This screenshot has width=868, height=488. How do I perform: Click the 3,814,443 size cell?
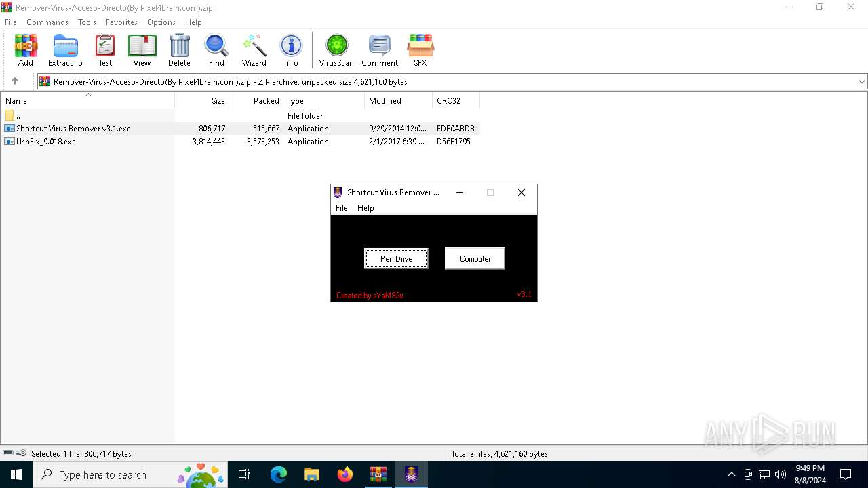point(209,142)
